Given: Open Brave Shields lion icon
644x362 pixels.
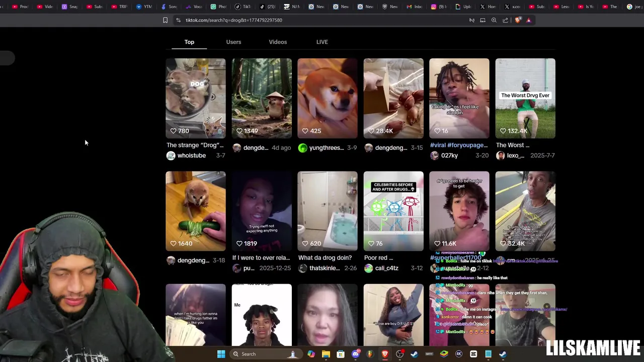Looking at the screenshot, I should point(518,20).
